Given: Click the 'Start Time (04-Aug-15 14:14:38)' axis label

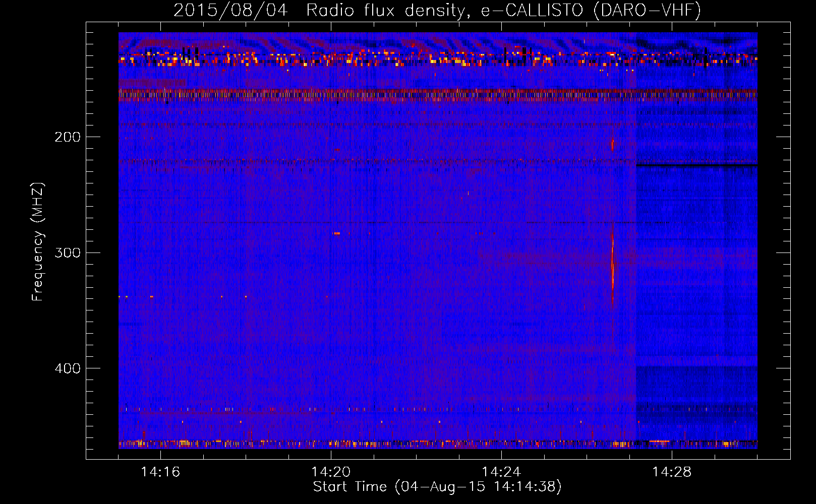Looking at the screenshot, I should click(437, 487).
